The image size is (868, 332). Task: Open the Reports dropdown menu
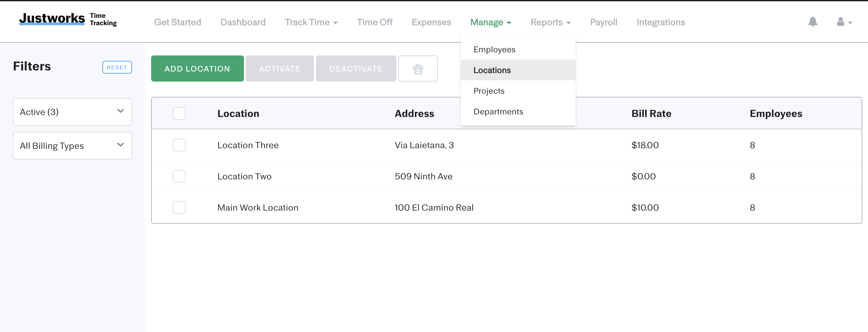click(x=550, y=22)
